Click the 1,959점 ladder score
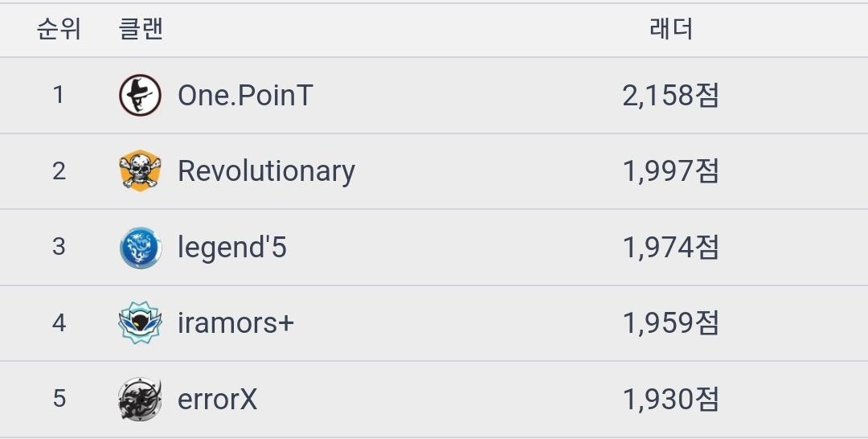This screenshot has width=868, height=439. [x=670, y=323]
